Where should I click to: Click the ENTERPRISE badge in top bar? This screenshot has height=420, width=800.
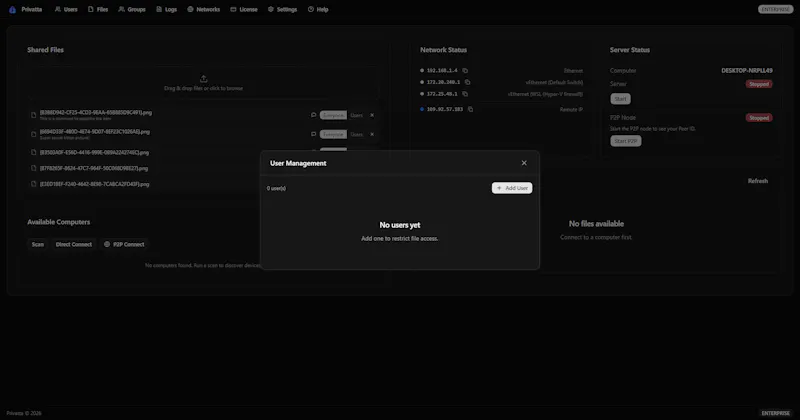pos(776,9)
